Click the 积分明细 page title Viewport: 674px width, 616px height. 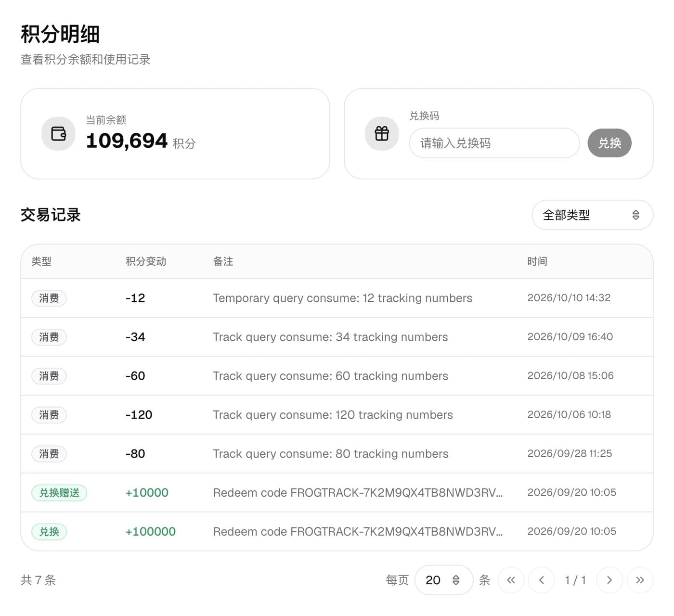coord(60,34)
